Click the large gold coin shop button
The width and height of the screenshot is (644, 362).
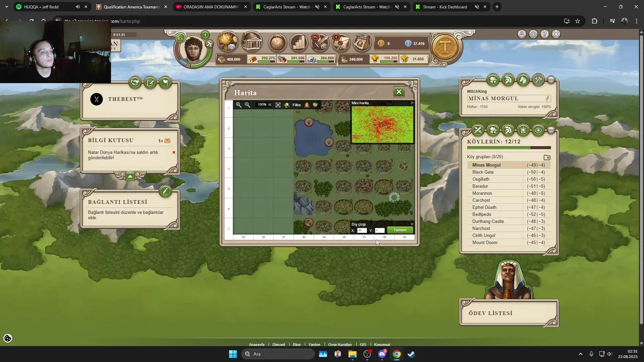point(445,47)
